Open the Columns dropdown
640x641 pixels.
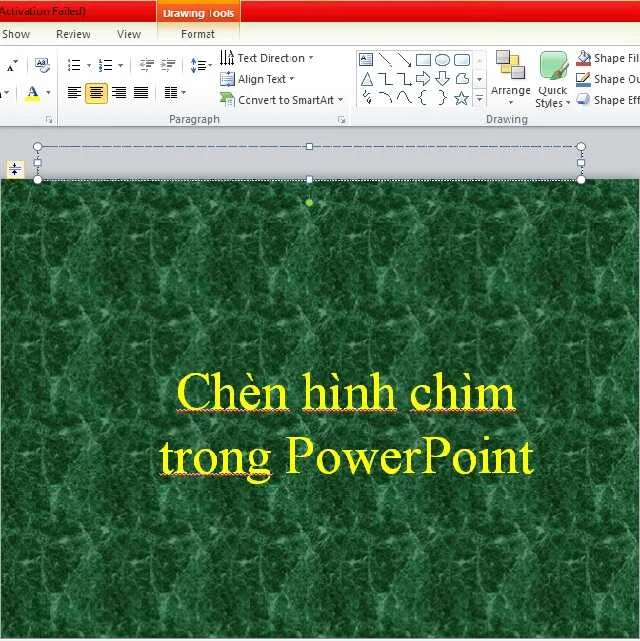(175, 93)
